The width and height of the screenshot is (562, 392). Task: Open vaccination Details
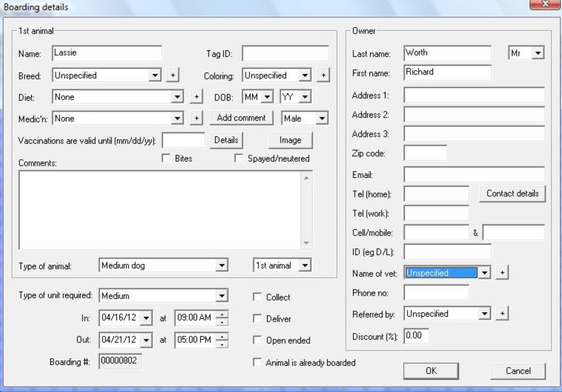(227, 140)
